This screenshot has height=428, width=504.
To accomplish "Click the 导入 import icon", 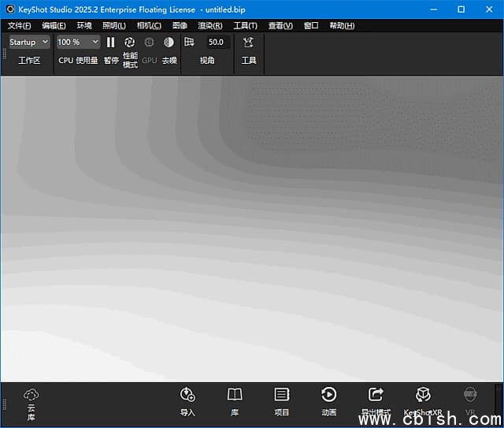I will pyautogui.click(x=187, y=395).
